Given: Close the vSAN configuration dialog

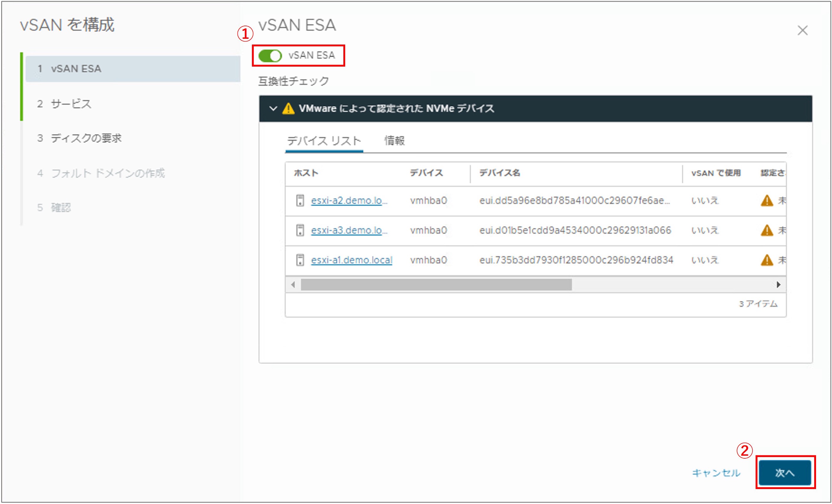Looking at the screenshot, I should (x=802, y=30).
